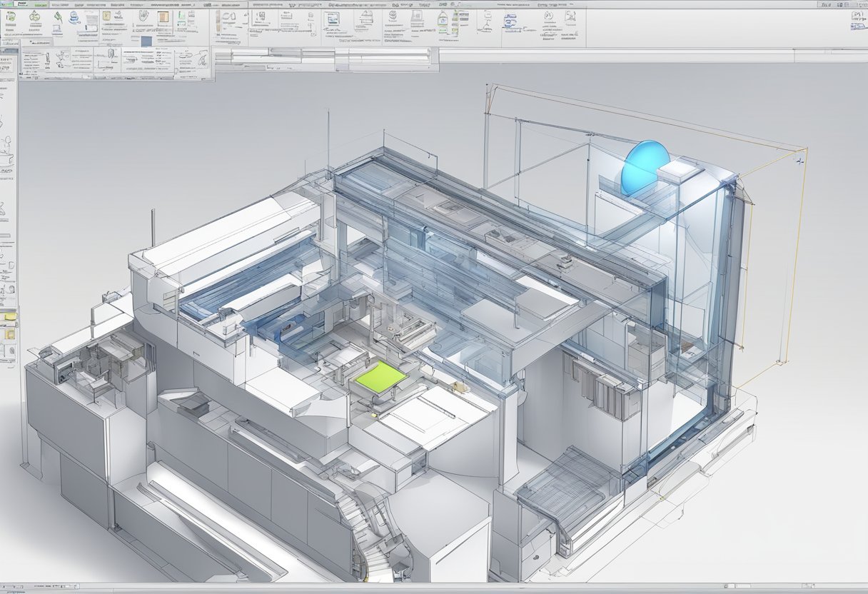Click the status bar at the window bottom
The height and width of the screenshot is (594, 868).
click(x=434, y=589)
